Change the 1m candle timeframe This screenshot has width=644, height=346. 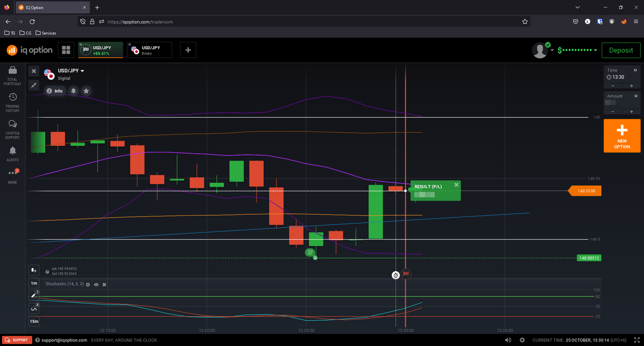coord(34,283)
